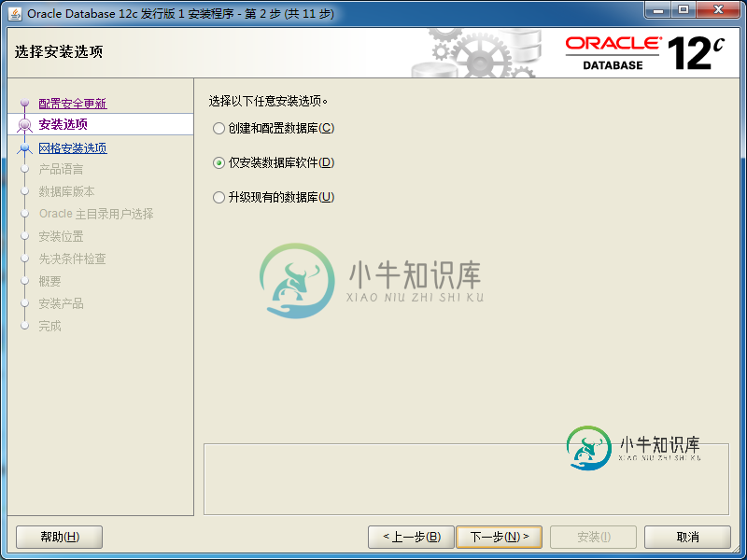
Task: Continue with the 下一步(N) button
Action: (500, 538)
